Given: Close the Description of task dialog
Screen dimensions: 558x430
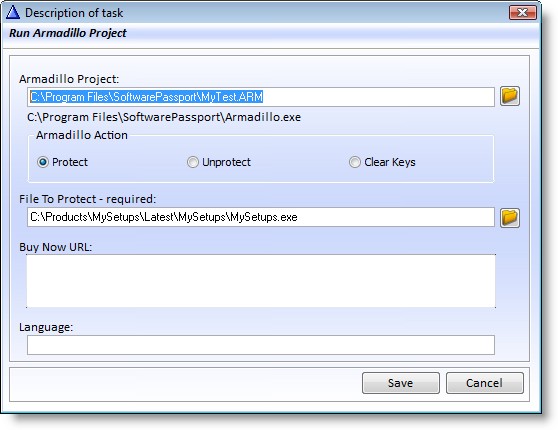Looking at the screenshot, I should 522,13.
